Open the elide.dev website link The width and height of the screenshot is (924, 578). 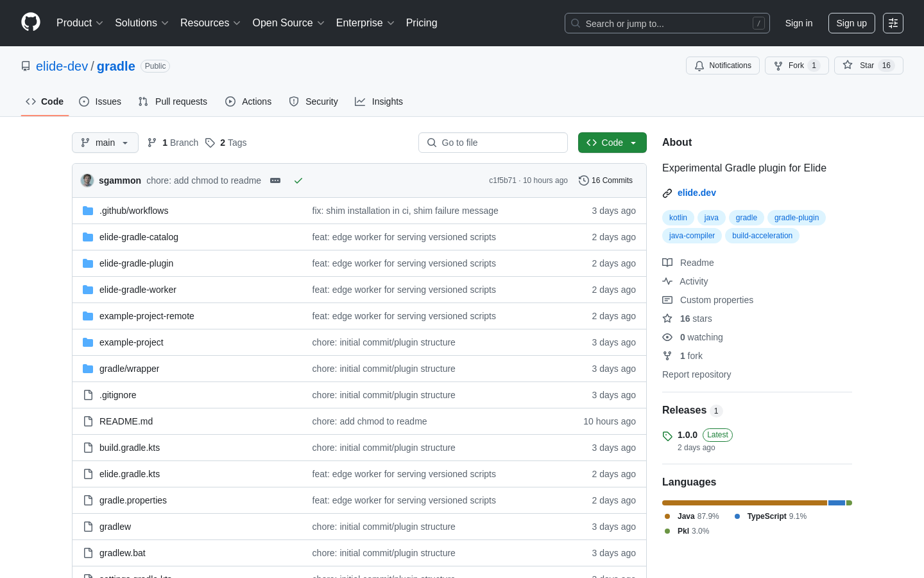[697, 193]
